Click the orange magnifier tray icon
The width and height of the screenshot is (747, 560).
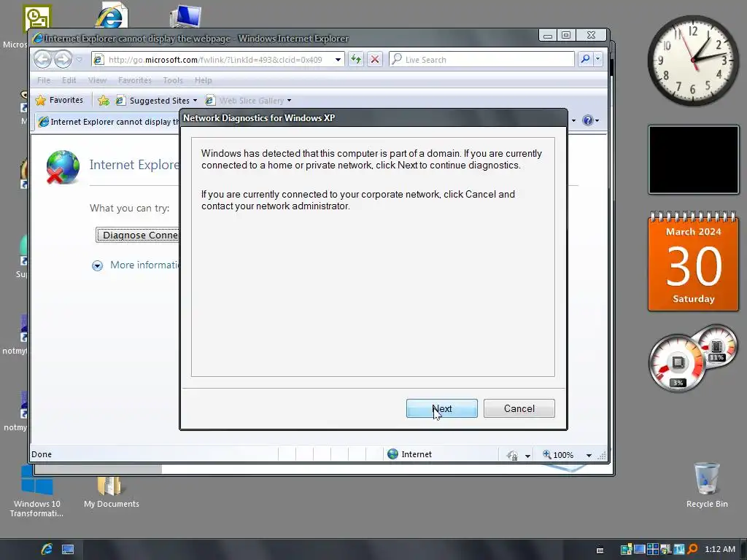point(692,549)
